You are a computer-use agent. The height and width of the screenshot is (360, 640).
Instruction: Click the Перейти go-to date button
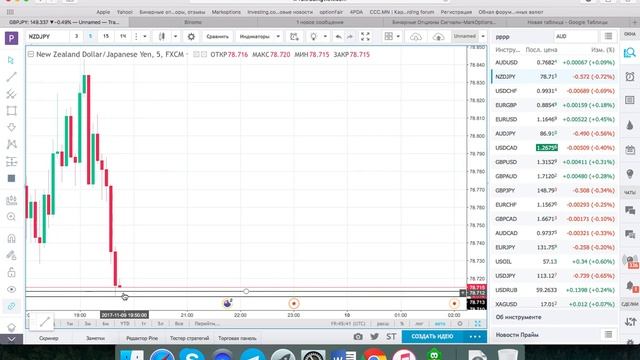207,324
